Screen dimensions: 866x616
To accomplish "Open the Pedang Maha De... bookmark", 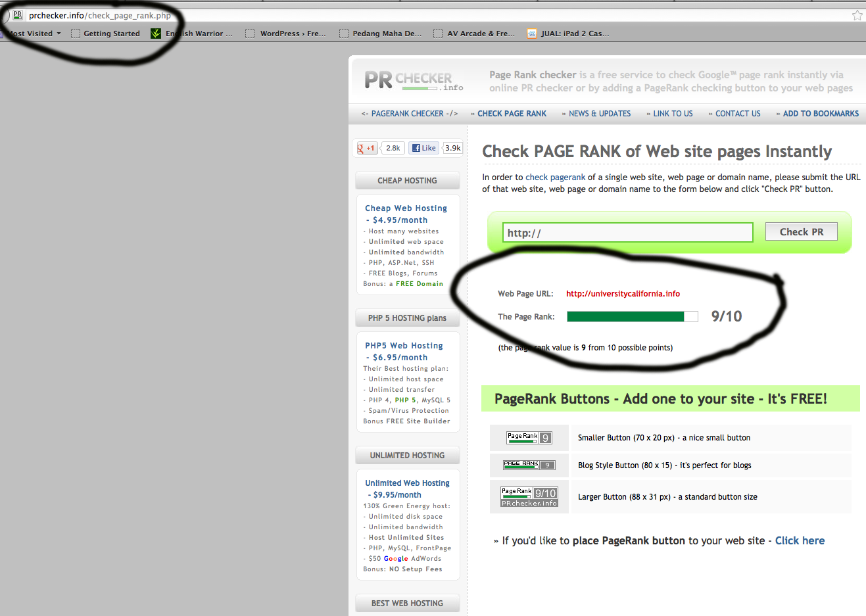I will point(381,34).
